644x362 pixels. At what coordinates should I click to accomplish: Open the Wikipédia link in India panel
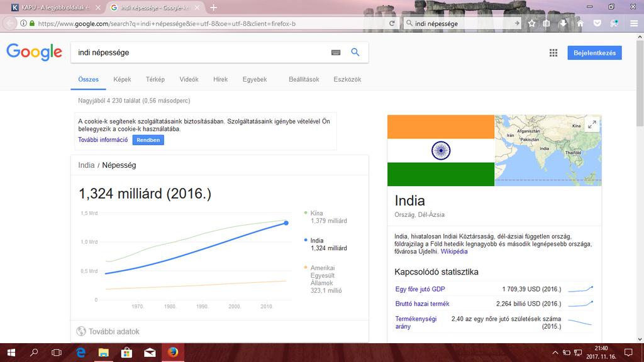[x=454, y=251]
